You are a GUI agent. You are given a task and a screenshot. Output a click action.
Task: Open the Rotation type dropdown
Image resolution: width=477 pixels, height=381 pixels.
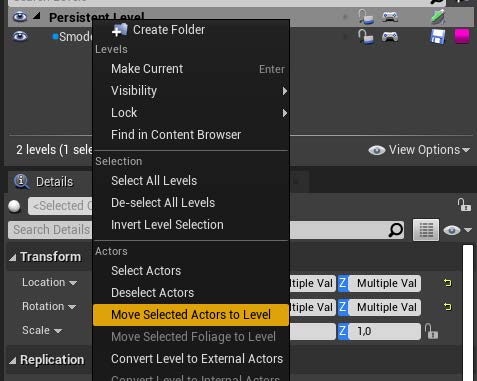point(49,306)
